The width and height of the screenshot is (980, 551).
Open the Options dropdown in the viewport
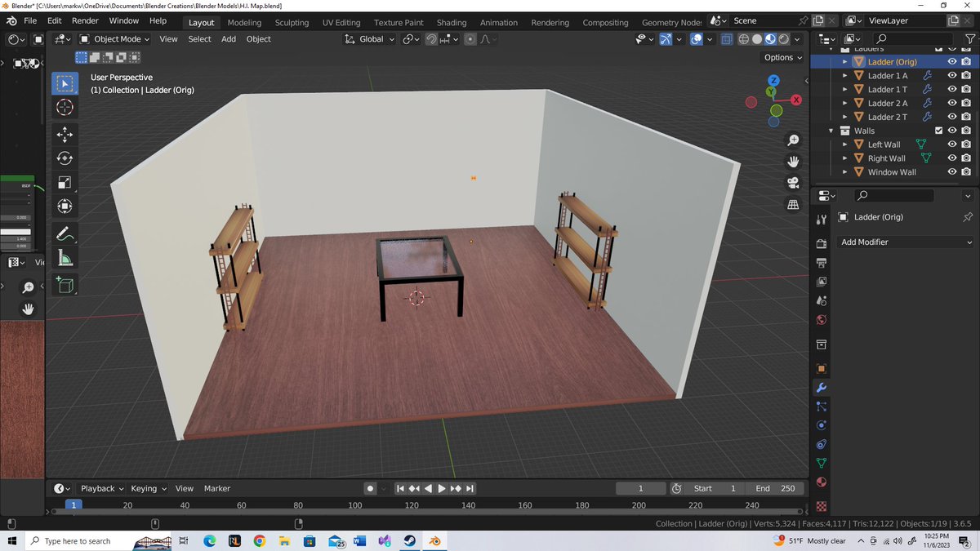(783, 58)
